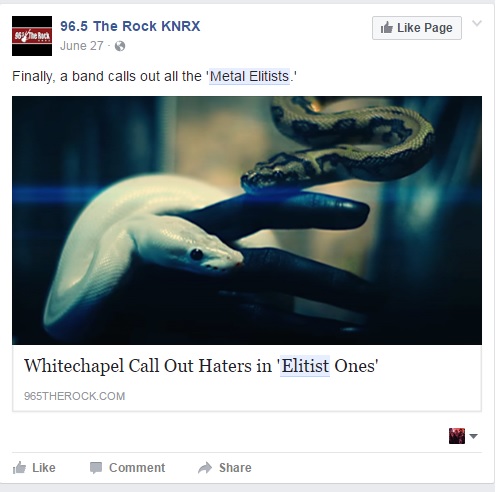Click the highlighted 'Elitist' word in headline
This screenshot has width=500, height=492.
pos(305,366)
